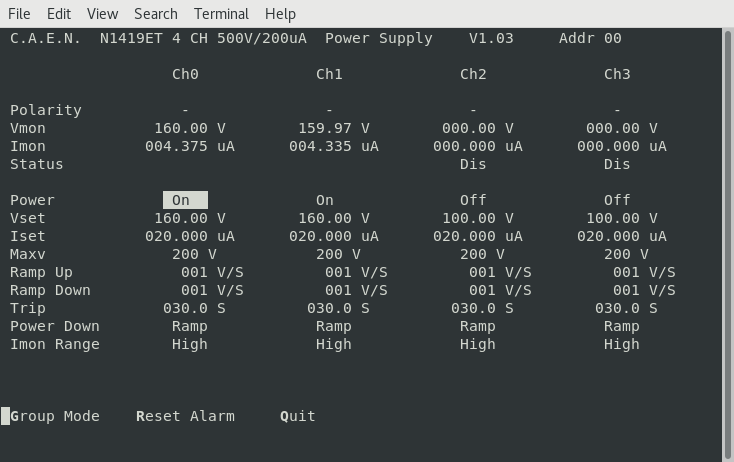This screenshot has height=462, width=734.
Task: Toggle Ch0 Power On field
Action: coord(185,200)
